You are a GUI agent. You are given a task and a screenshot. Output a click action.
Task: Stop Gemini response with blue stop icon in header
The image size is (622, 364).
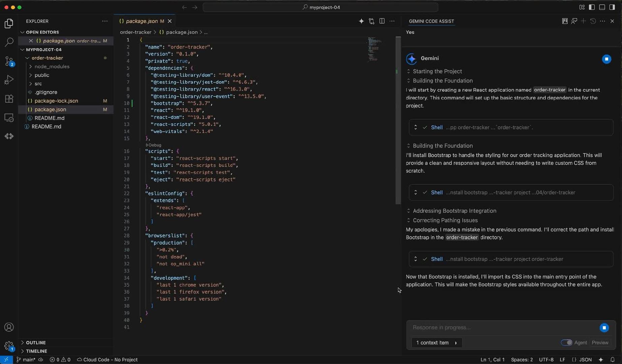tap(606, 59)
